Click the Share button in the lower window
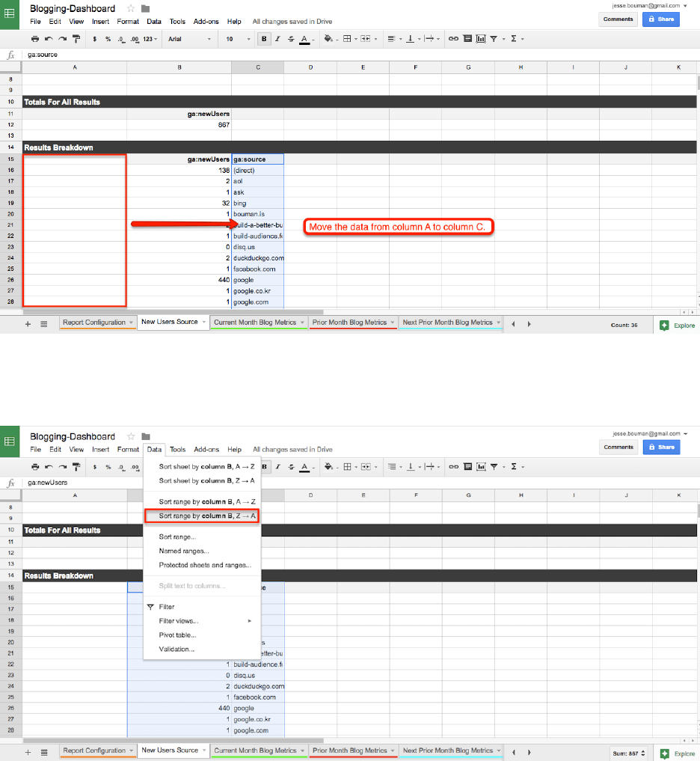The image size is (700, 761). pyautogui.click(x=661, y=447)
